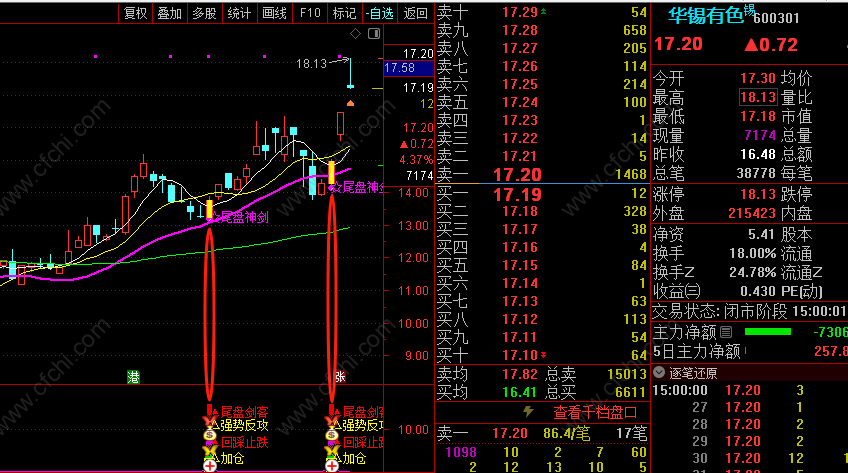
Task: Select the 买一 price 17.19 row
Action: 542,194
